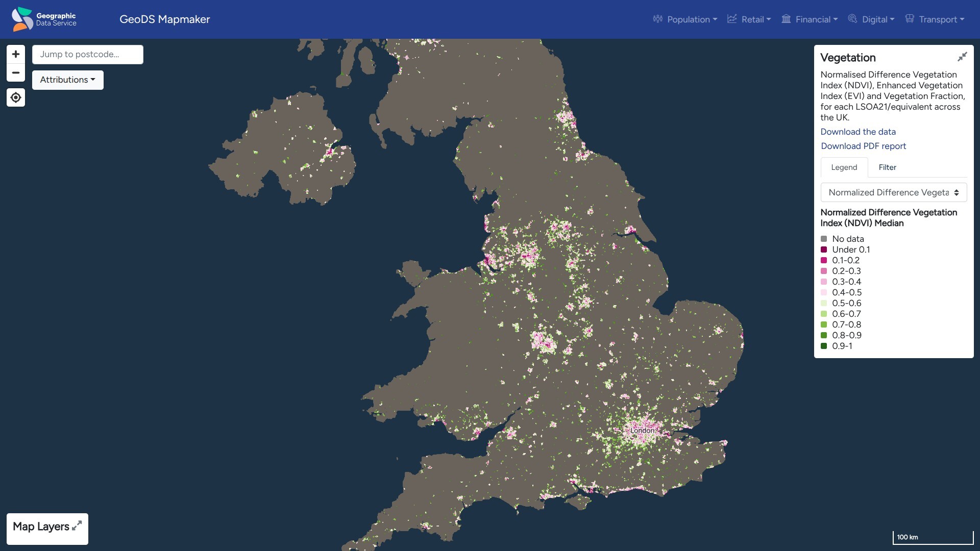Viewport: 980px width, 551px height.
Task: Click the No data grey swatch
Action: click(x=823, y=239)
